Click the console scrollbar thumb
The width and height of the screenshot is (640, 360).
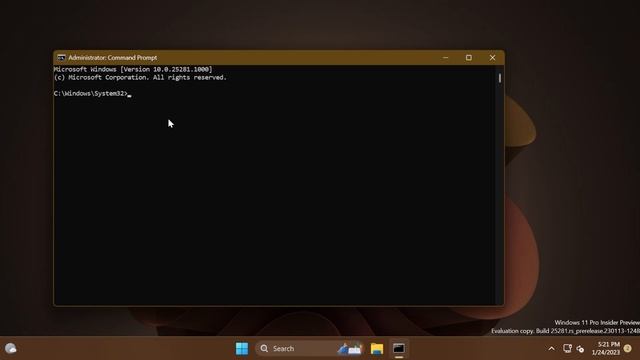pos(500,78)
